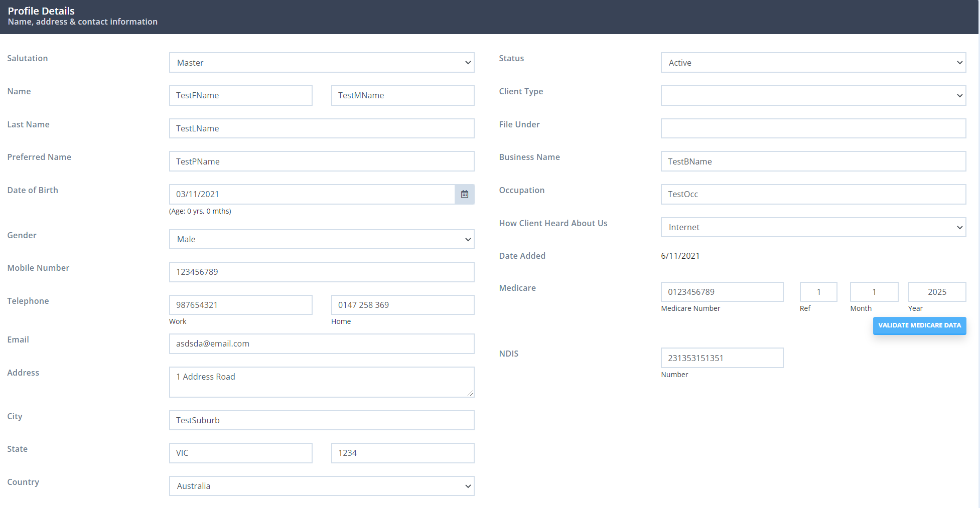This screenshot has width=980, height=508.
Task: Click the Profile Details heading
Action: click(x=41, y=11)
